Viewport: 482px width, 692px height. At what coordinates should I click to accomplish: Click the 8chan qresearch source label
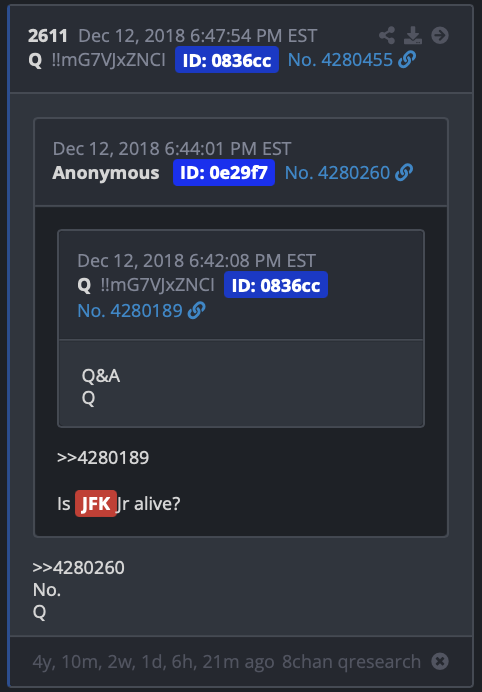tap(351, 662)
